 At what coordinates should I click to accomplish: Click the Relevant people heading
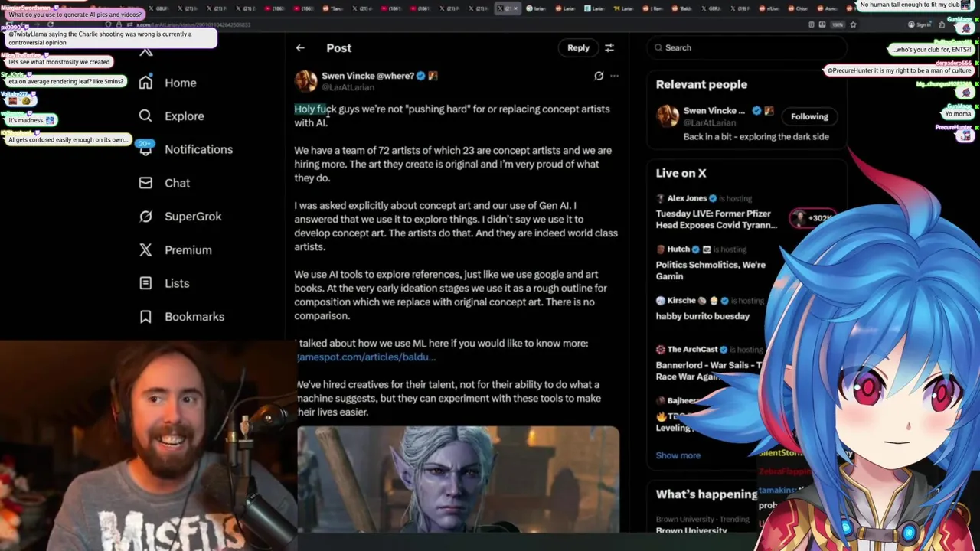[x=701, y=85]
